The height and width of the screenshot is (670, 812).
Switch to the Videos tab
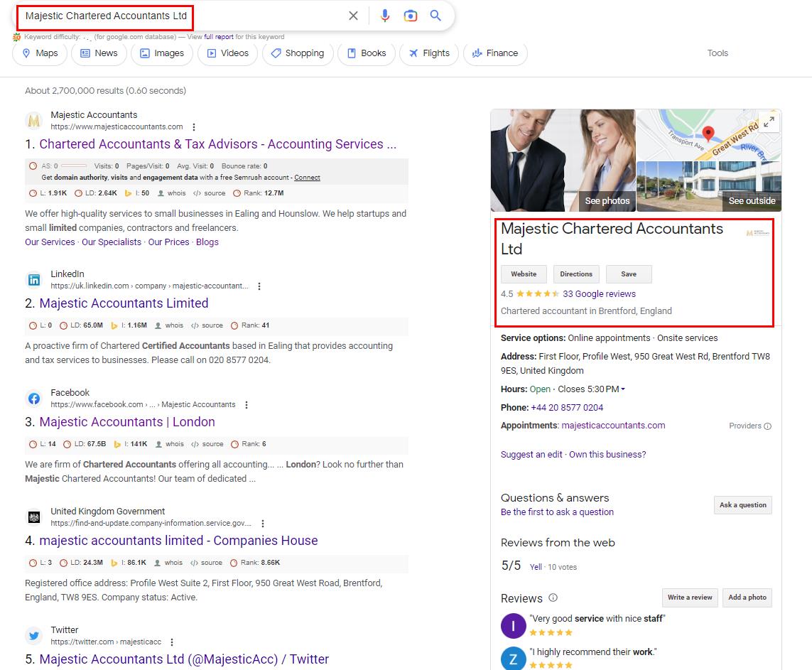pyautogui.click(x=228, y=53)
